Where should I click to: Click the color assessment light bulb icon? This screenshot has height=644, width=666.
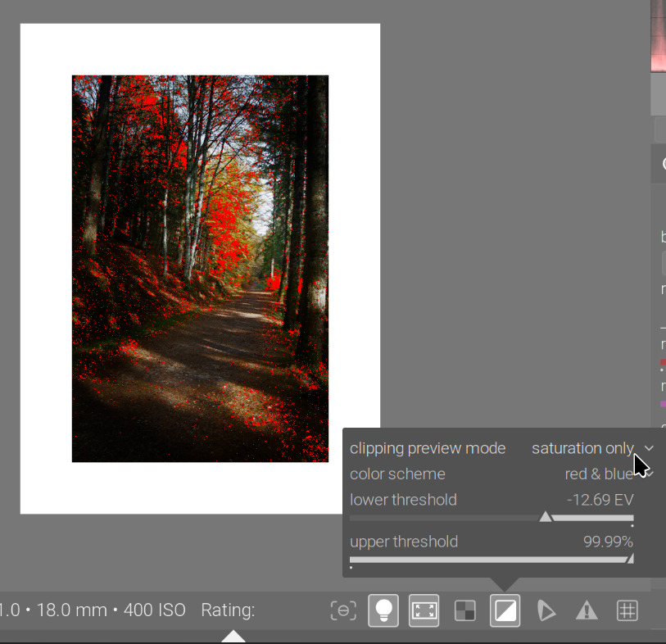pos(383,610)
